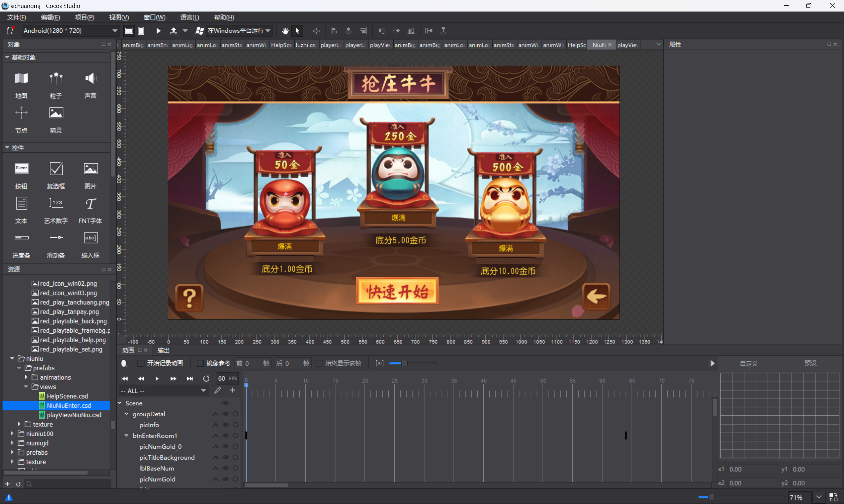Toggle visibility of lblBaseNum layer

226,468
